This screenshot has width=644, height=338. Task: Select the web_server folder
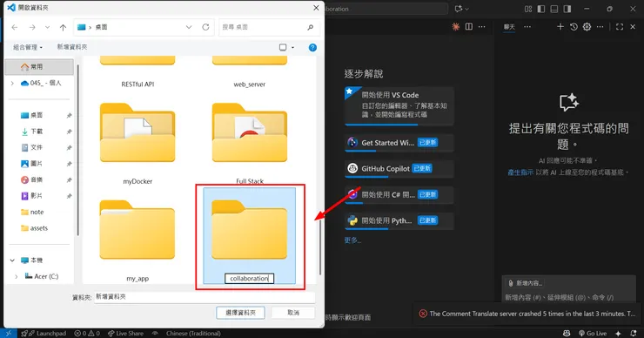coord(249,72)
